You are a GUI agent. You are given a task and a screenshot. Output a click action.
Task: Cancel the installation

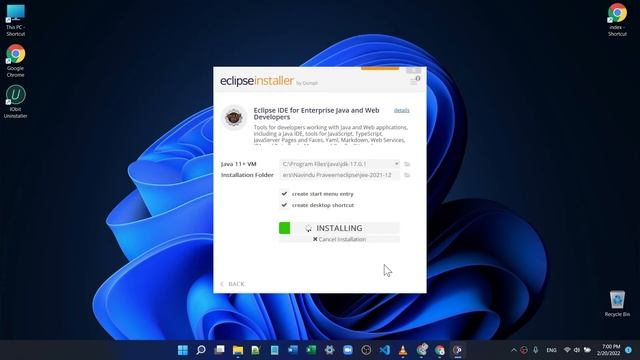[339, 239]
